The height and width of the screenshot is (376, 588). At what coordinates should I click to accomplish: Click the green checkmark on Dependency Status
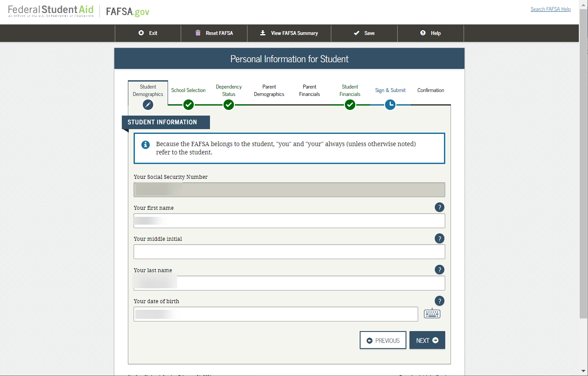pos(229,105)
